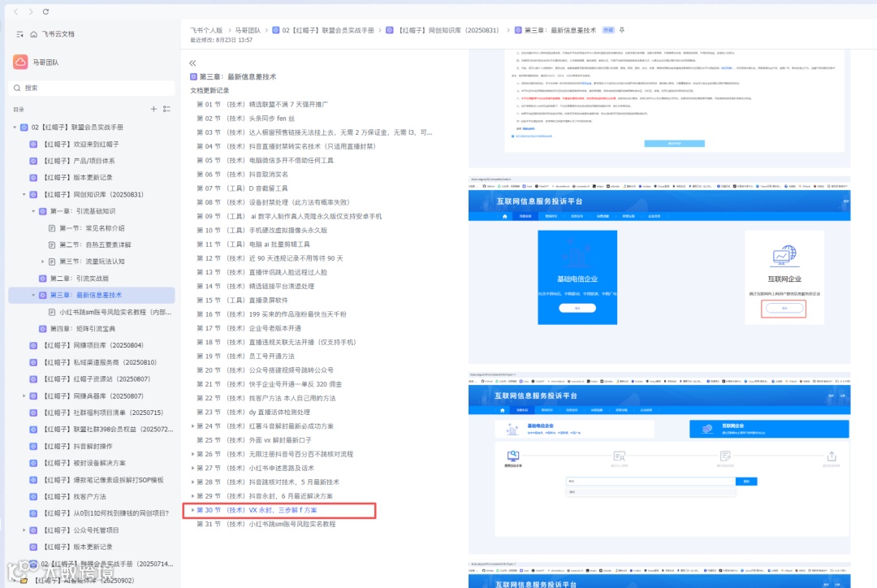Open the 飞书云文档 home icon

(x=33, y=34)
